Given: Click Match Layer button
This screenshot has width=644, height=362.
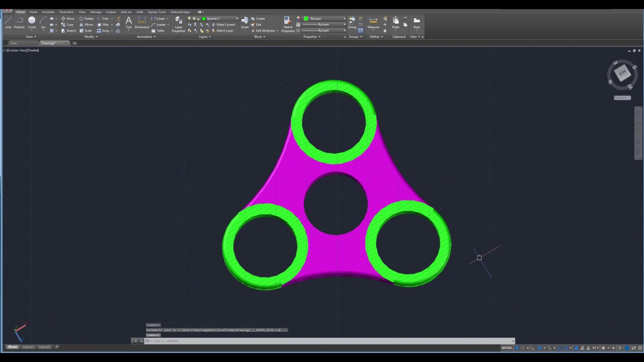Looking at the screenshot, I should coord(222,31).
